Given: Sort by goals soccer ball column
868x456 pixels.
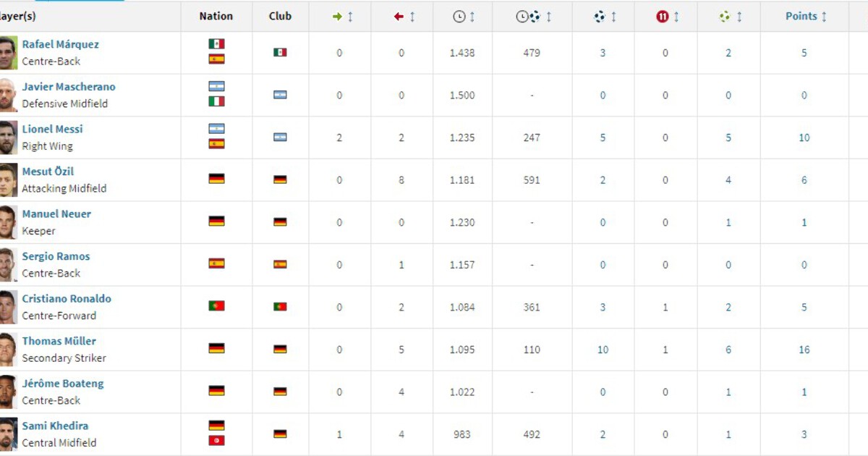Looking at the screenshot, I should click(x=600, y=17).
